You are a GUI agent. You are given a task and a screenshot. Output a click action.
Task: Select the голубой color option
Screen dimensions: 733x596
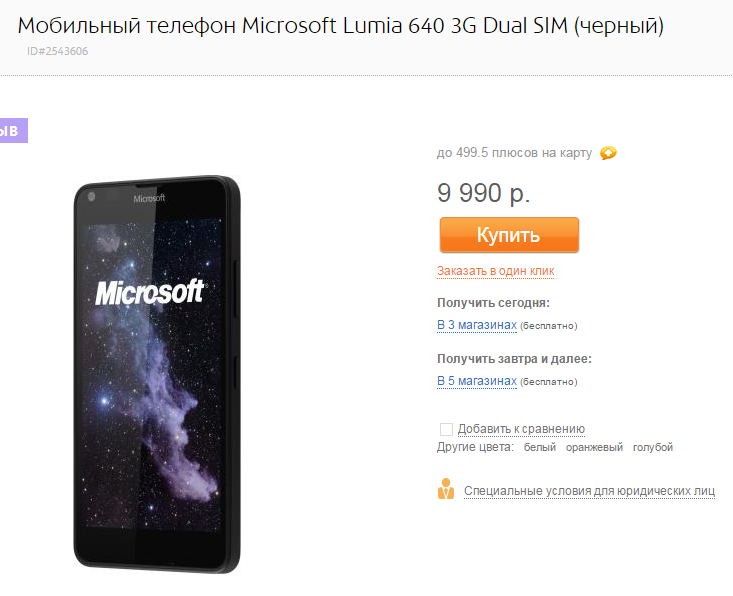click(653, 447)
